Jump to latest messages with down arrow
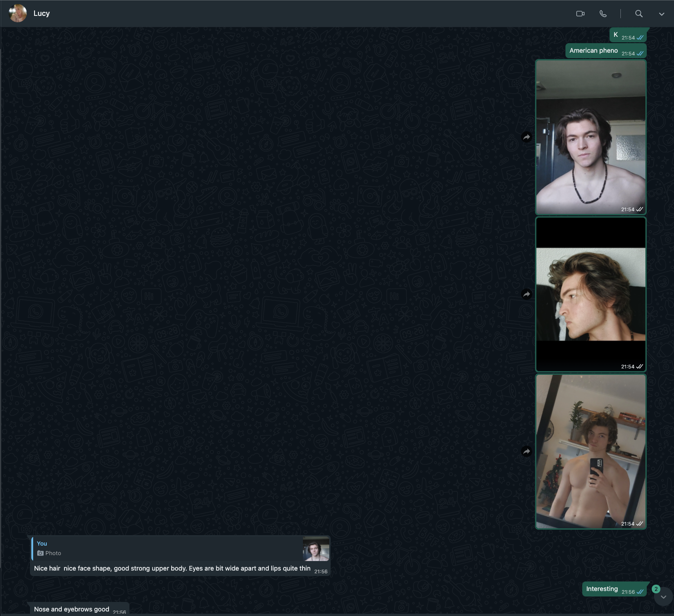 [663, 597]
